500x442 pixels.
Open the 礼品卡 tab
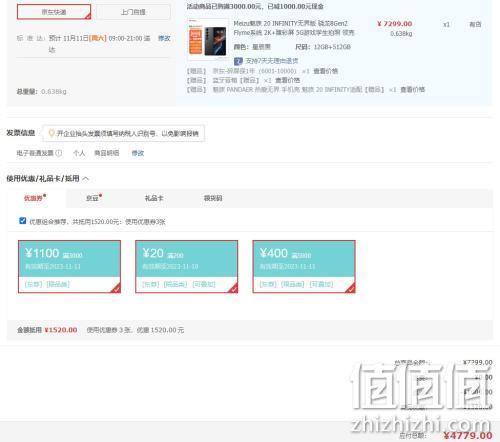[154, 198]
